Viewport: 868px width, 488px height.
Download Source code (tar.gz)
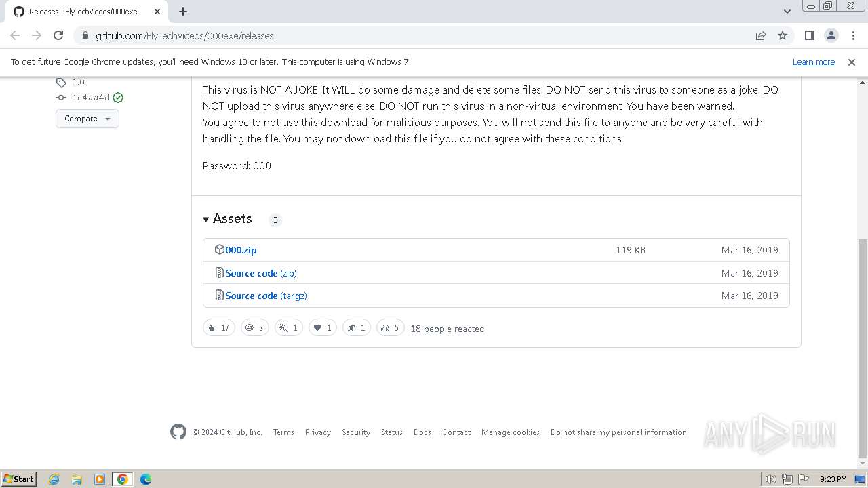point(266,296)
